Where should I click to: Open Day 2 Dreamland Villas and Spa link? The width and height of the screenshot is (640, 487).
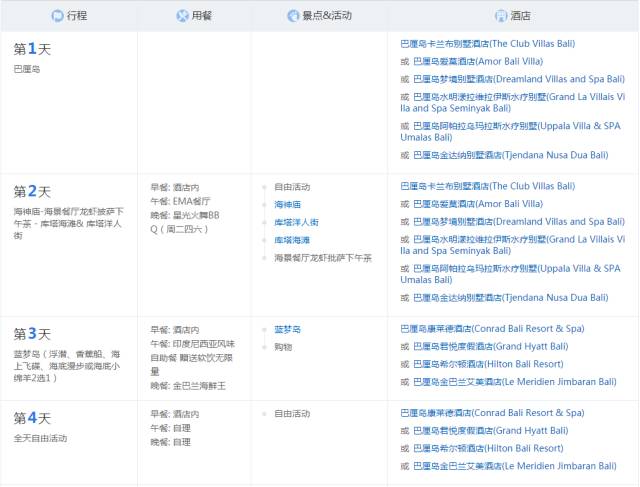pyautogui.click(x=519, y=222)
